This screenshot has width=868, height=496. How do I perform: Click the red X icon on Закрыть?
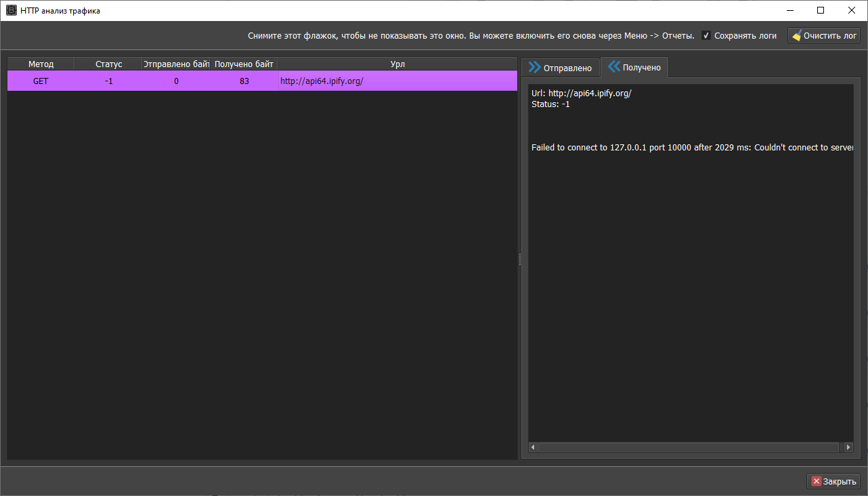coord(816,481)
